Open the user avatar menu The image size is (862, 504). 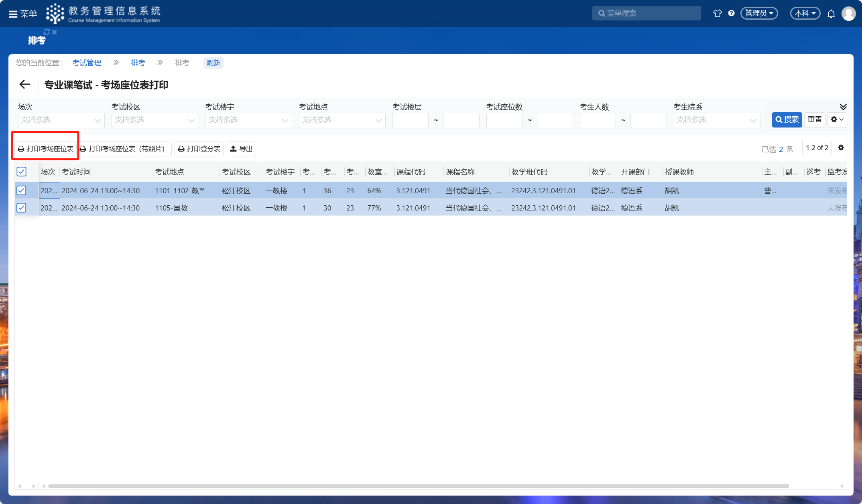[x=848, y=14]
